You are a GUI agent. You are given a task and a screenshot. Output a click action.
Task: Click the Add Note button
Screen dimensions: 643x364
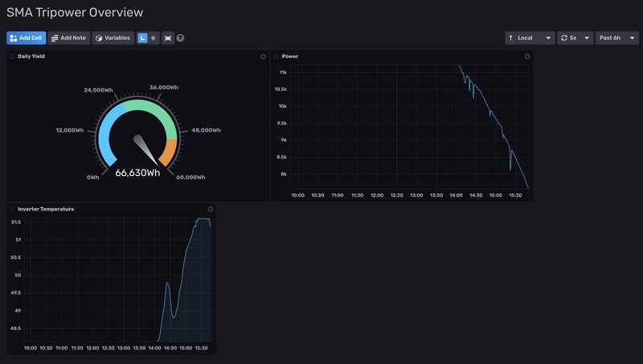[69, 38]
